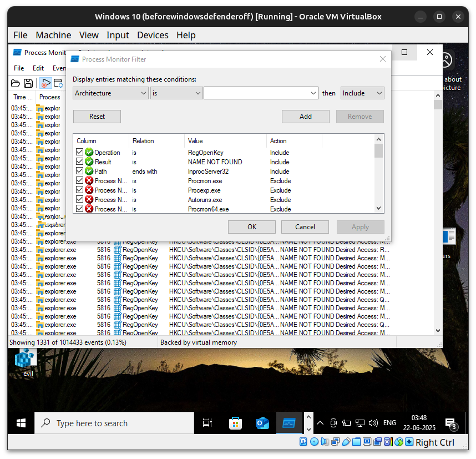This screenshot has width=476, height=459.
Task: Open VirtualBox Input menu
Action: click(x=118, y=35)
